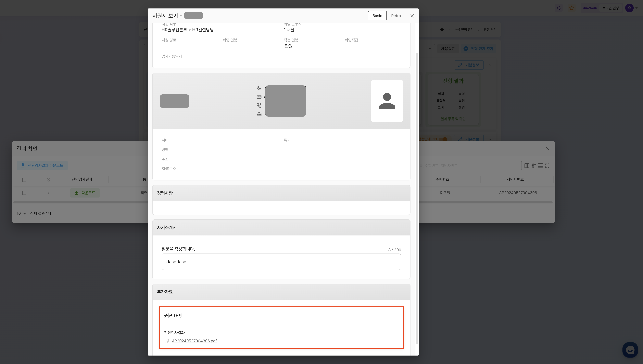Click 결과 등록 및 확인 link
643x364 pixels.
click(x=453, y=119)
